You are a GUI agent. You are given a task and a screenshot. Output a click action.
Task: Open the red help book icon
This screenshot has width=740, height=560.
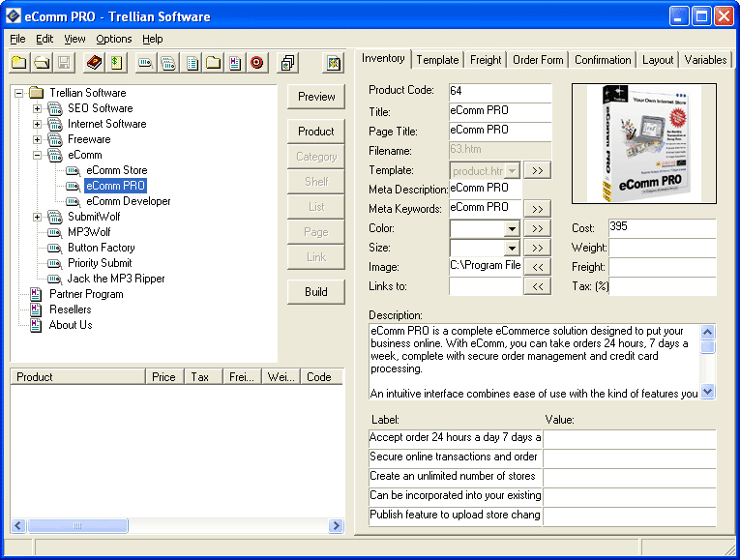pyautogui.click(x=94, y=62)
